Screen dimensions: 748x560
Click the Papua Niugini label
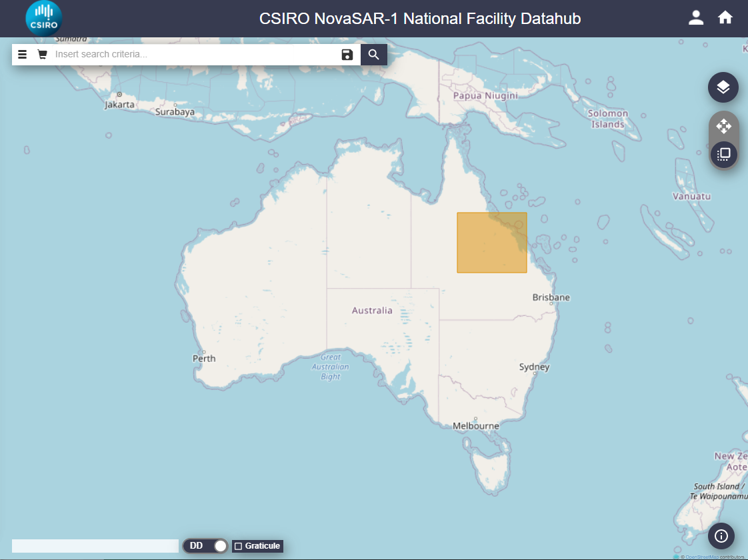pyautogui.click(x=485, y=95)
